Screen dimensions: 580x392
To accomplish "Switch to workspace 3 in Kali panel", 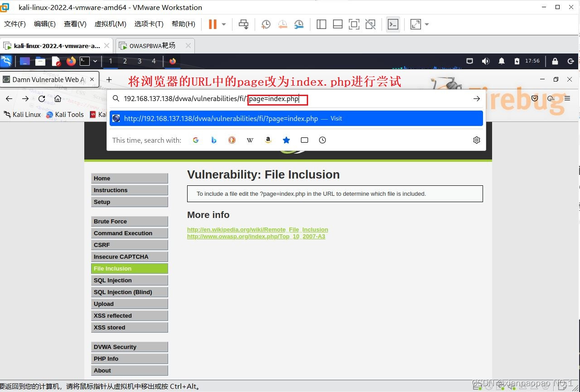I will (140, 61).
